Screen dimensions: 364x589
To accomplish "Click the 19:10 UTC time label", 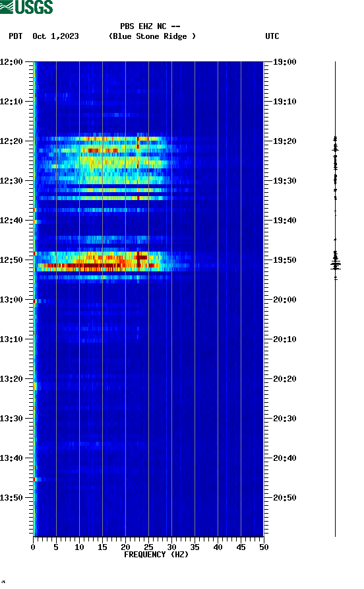I will tap(284, 102).
